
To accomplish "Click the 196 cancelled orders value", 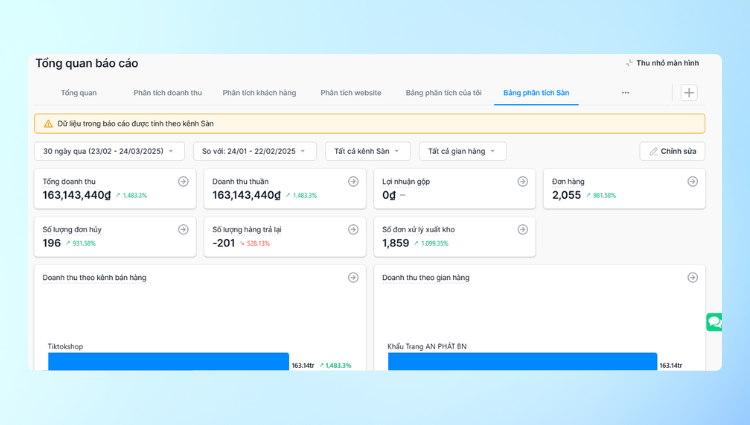I will pos(52,243).
